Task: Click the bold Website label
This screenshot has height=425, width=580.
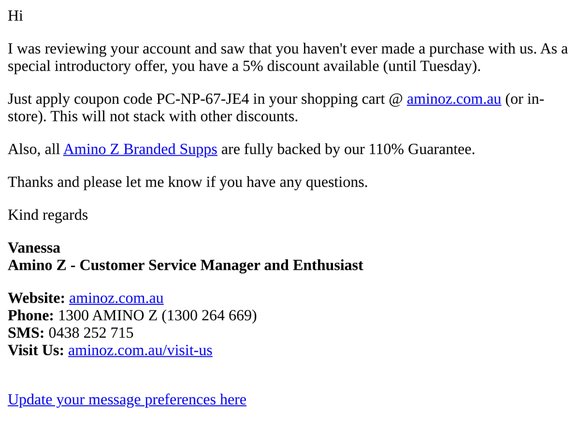Action: 37,298
